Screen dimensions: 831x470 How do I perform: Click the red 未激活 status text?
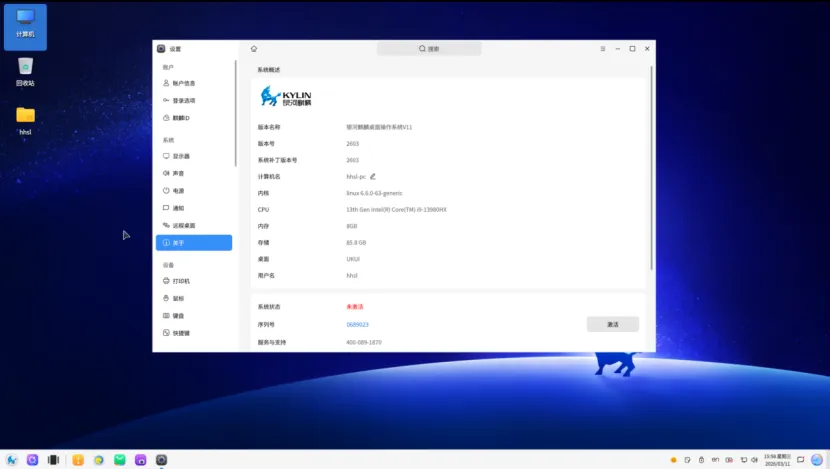pos(355,307)
